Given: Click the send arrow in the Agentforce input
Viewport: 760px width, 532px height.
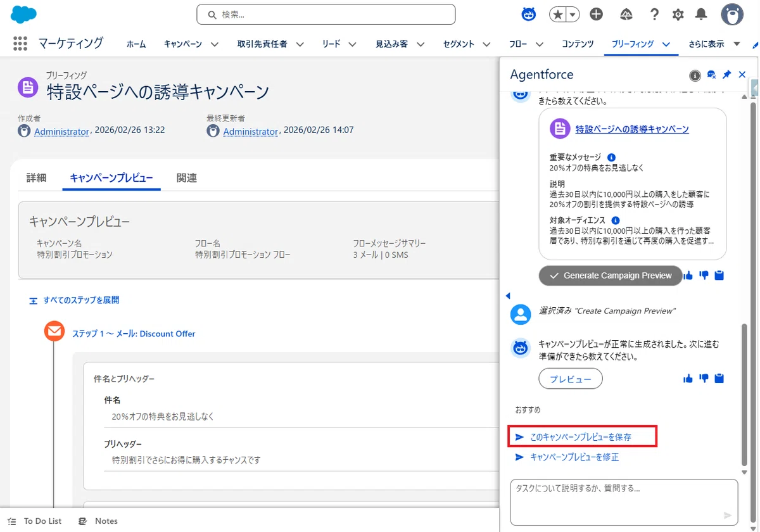Looking at the screenshot, I should pyautogui.click(x=728, y=515).
